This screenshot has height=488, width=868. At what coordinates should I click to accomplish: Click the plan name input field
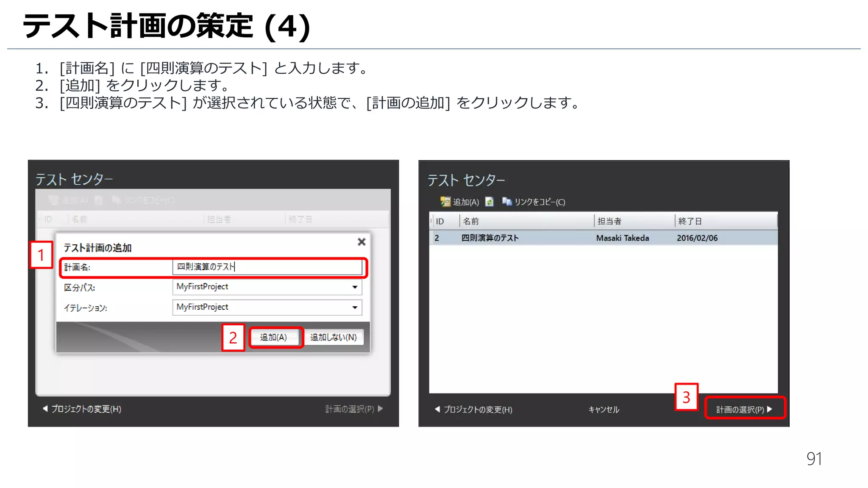267,267
